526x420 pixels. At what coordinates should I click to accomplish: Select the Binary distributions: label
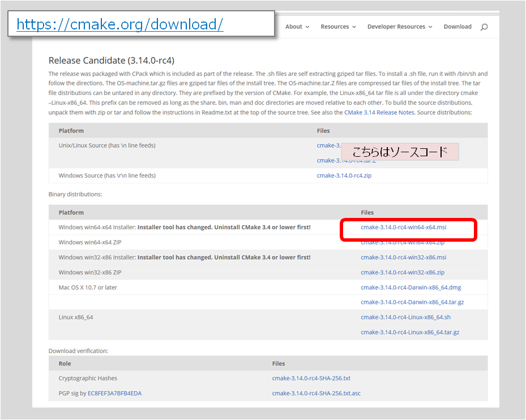point(75,194)
